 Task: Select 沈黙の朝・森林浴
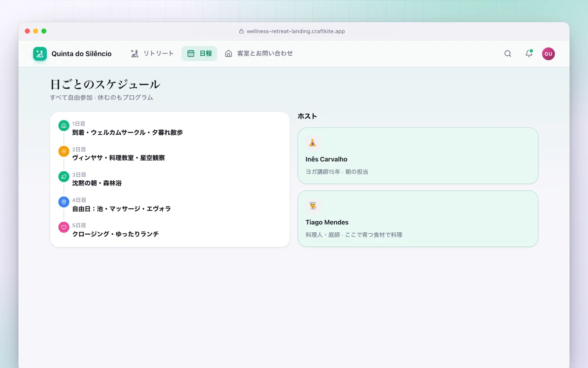(97, 183)
